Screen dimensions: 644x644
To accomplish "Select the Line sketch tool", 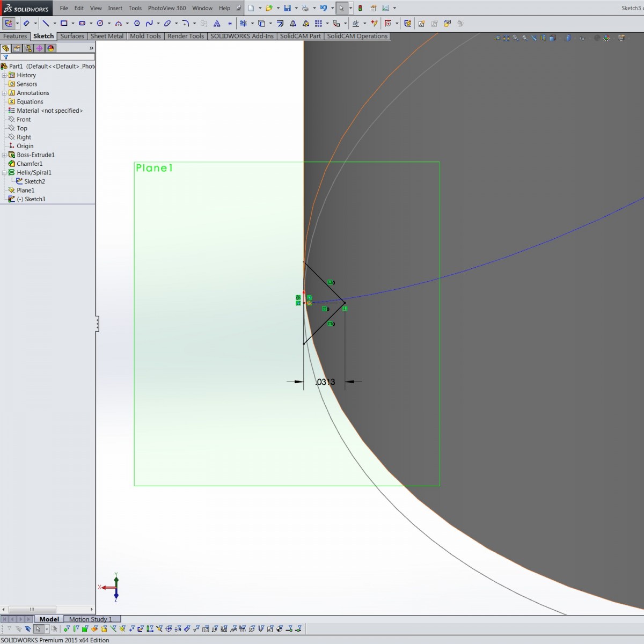I will 46,23.
